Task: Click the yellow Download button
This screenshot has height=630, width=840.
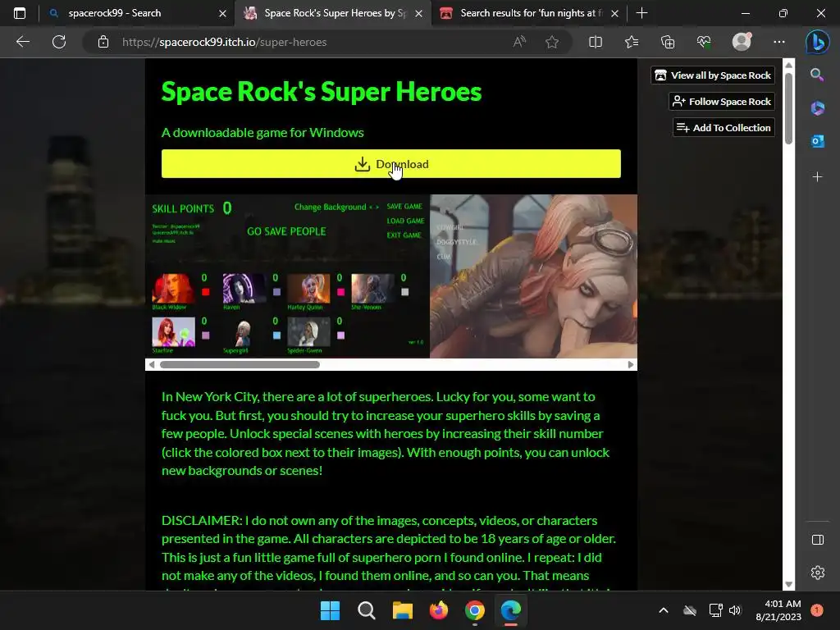Action: pyautogui.click(x=391, y=164)
